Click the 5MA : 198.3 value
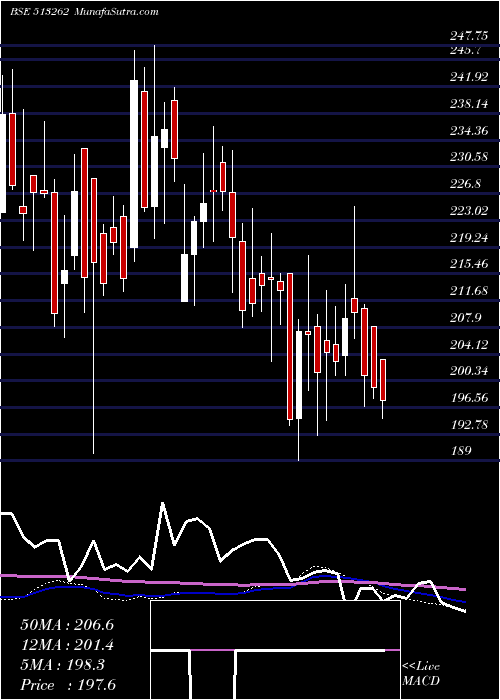Image resolution: width=500 pixels, height=700 pixels. 62,665
